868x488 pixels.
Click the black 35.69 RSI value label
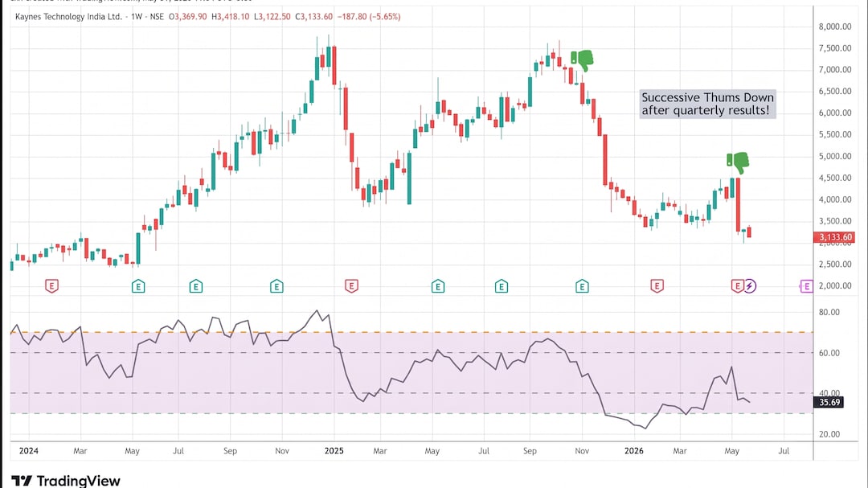click(829, 402)
